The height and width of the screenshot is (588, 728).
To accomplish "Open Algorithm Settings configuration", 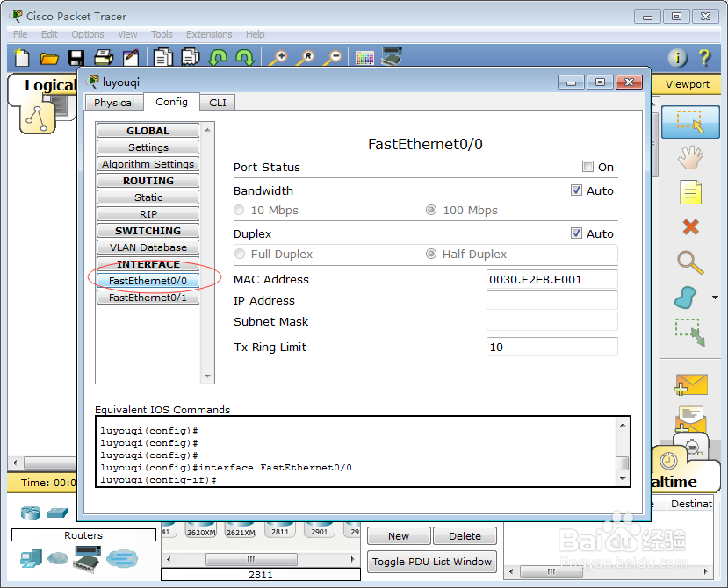I will (148, 164).
